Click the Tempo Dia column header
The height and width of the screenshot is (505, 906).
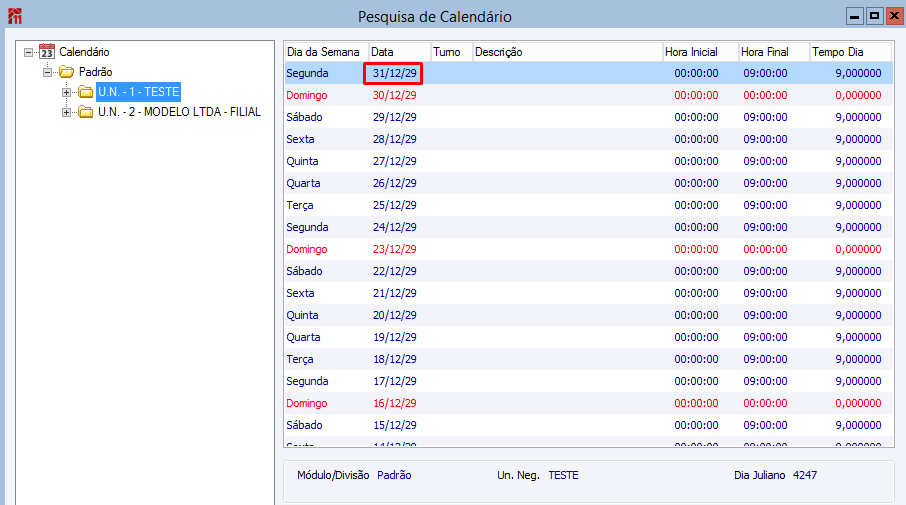850,52
